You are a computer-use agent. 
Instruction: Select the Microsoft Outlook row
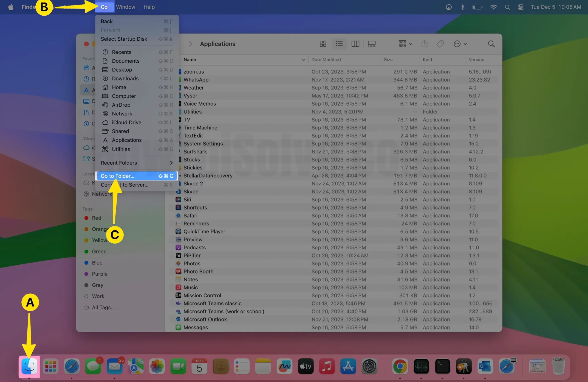[334, 320]
